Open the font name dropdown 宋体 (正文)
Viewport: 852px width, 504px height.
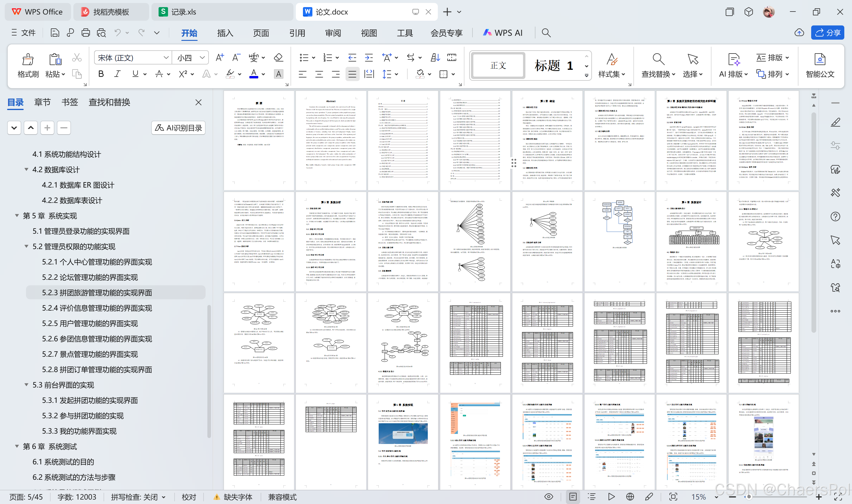[x=133, y=57]
